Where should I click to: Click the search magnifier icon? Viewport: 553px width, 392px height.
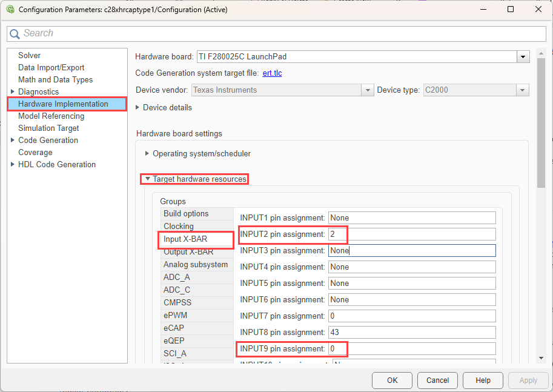pyautogui.click(x=15, y=34)
